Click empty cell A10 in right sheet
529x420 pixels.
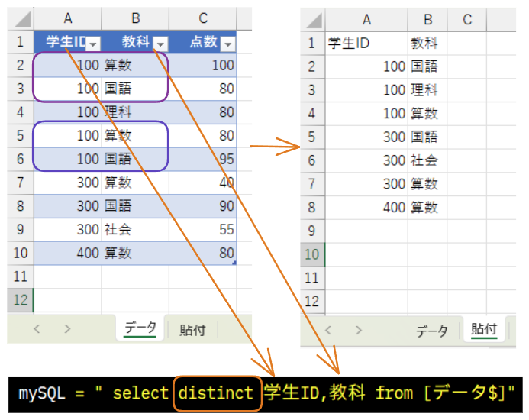coord(366,254)
